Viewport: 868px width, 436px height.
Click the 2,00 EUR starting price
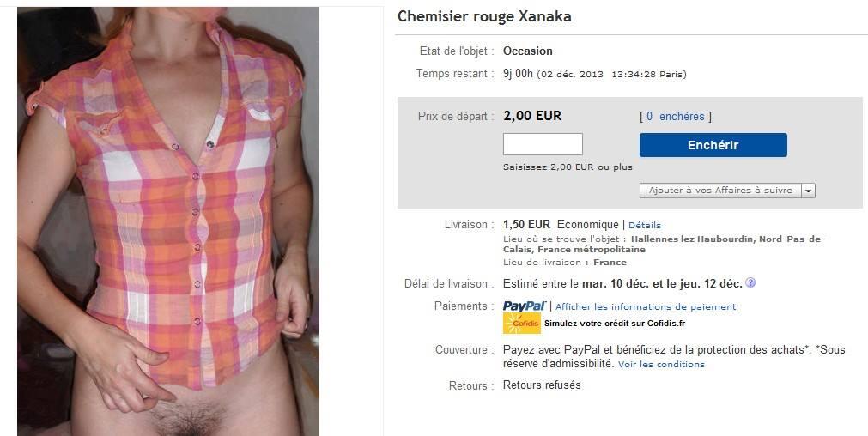click(532, 116)
